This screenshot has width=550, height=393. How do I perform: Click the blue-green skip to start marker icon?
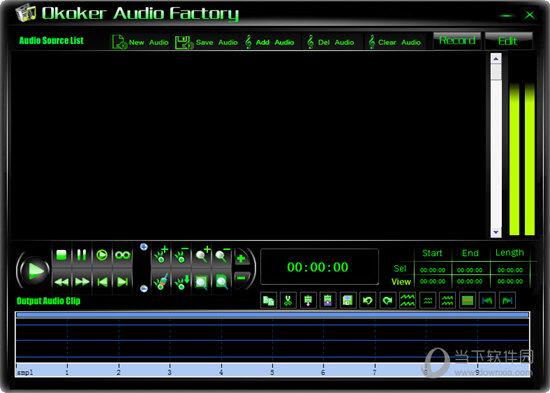click(x=487, y=301)
